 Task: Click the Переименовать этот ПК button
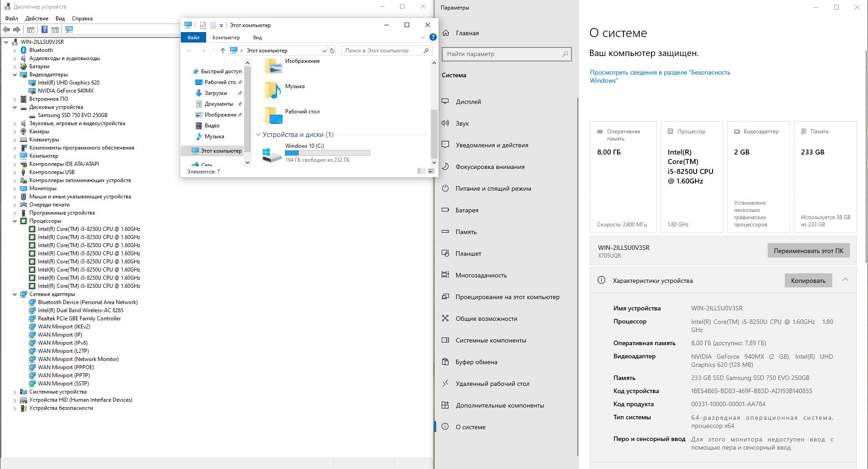coord(808,251)
